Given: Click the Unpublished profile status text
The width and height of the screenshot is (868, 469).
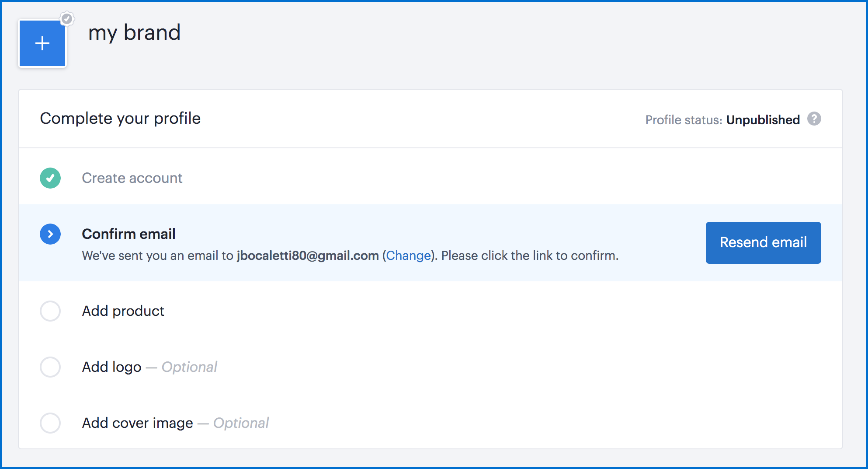Looking at the screenshot, I should pos(763,120).
